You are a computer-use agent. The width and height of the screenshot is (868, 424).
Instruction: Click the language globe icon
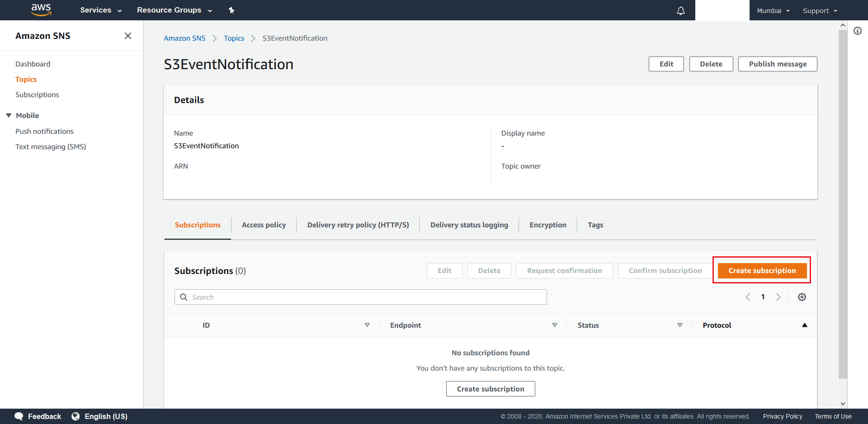tap(75, 416)
